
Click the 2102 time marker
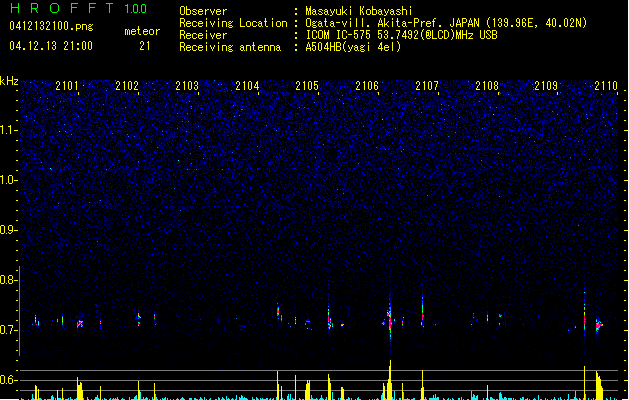[127, 86]
